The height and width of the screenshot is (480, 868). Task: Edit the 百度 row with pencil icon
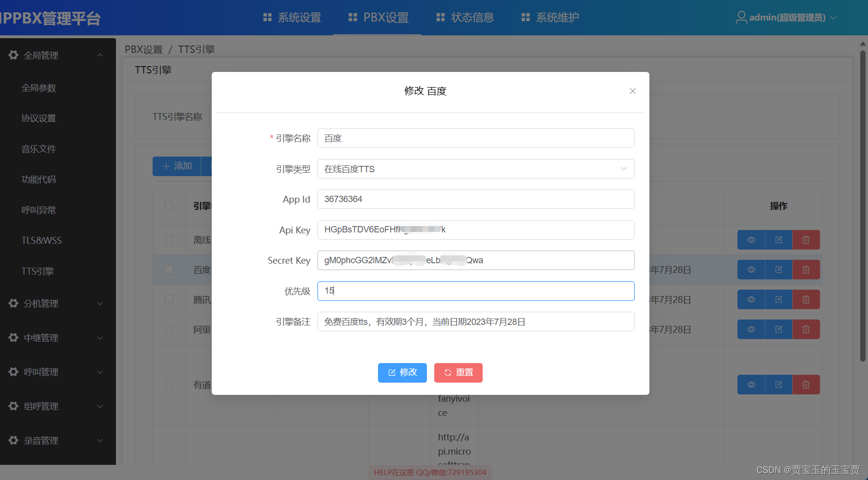779,270
